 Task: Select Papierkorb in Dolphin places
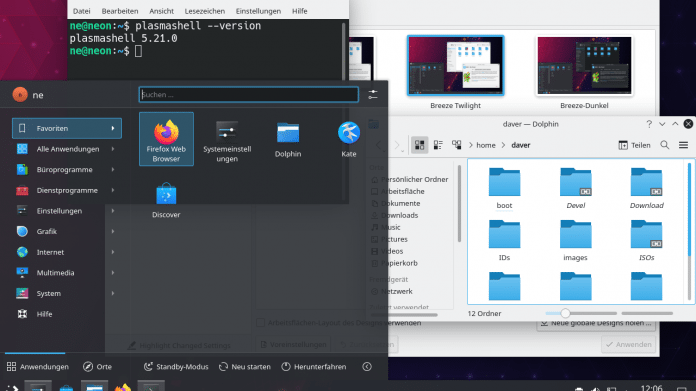(x=394, y=263)
